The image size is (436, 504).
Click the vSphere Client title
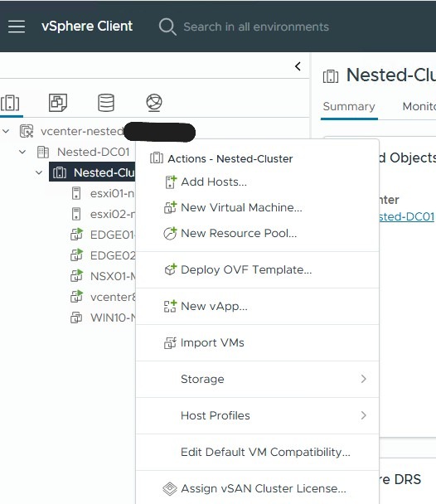click(x=87, y=27)
